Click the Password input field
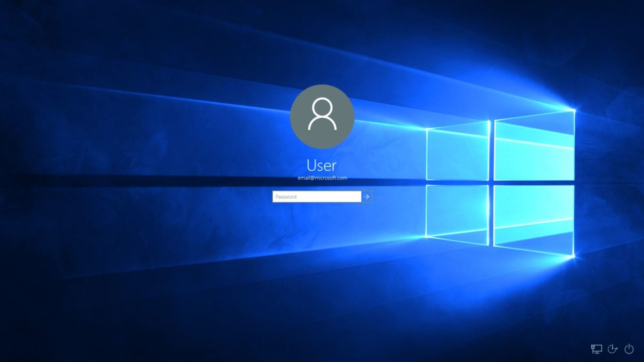Image resolution: width=644 pixels, height=362 pixels. 316,197
